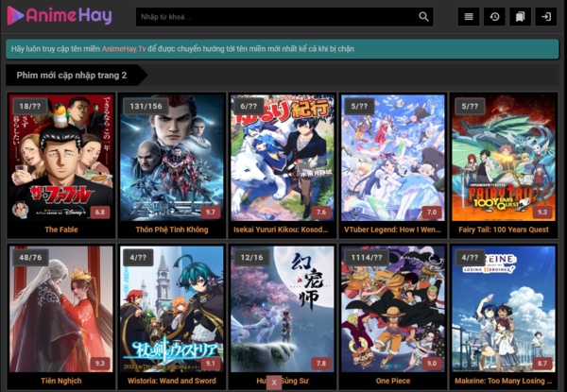Open Fairy Tail 100 Years Quest poster
The height and width of the screenshot is (392, 567).
pyautogui.click(x=504, y=158)
